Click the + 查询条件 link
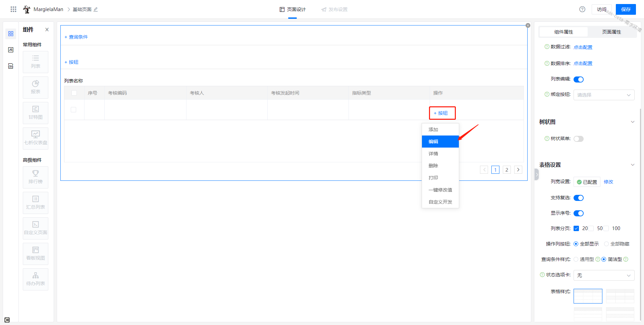 76,37
